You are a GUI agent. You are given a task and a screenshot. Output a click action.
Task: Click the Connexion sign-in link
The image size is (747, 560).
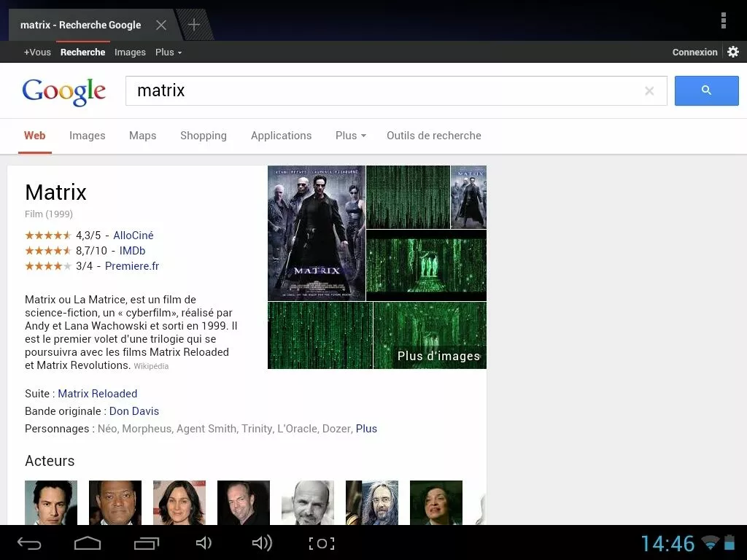pos(694,52)
